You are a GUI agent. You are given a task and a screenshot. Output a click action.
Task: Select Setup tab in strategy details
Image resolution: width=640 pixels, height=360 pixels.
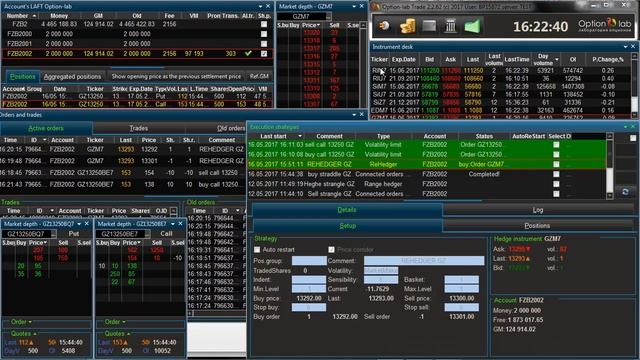click(x=347, y=226)
